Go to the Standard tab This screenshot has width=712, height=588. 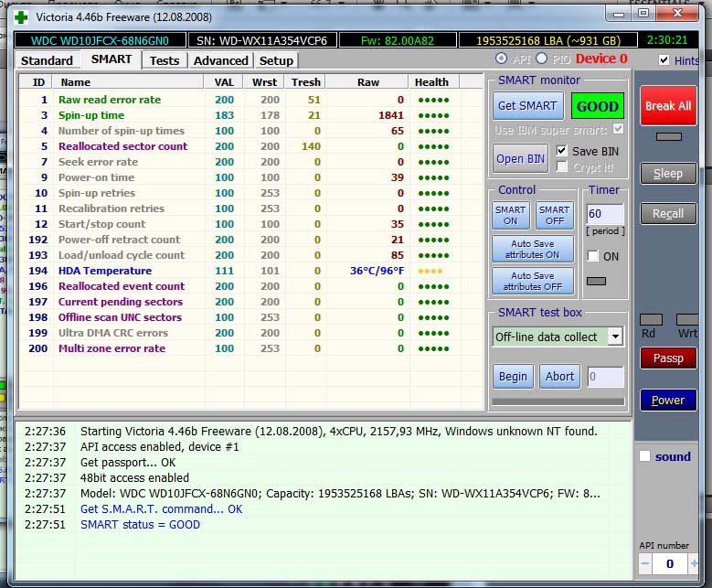pyautogui.click(x=47, y=60)
